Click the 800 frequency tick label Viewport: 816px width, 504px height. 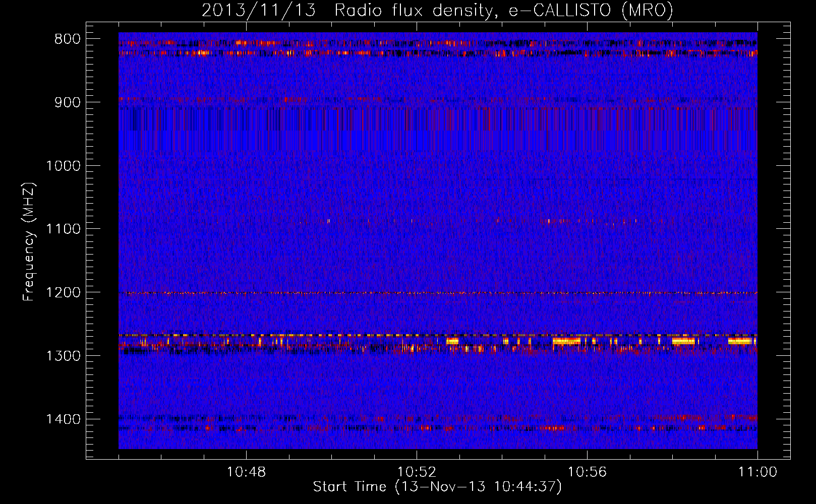tap(68, 39)
